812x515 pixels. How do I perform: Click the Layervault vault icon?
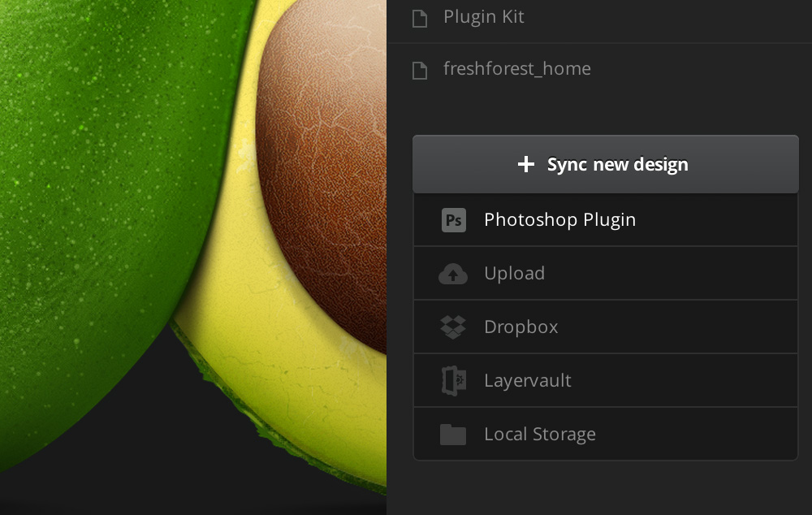454,381
